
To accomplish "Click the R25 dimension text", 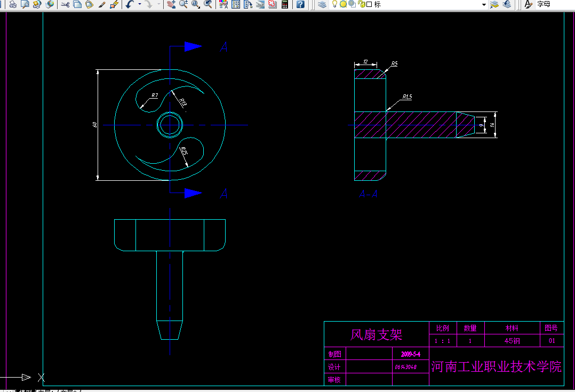I will click(x=184, y=151).
